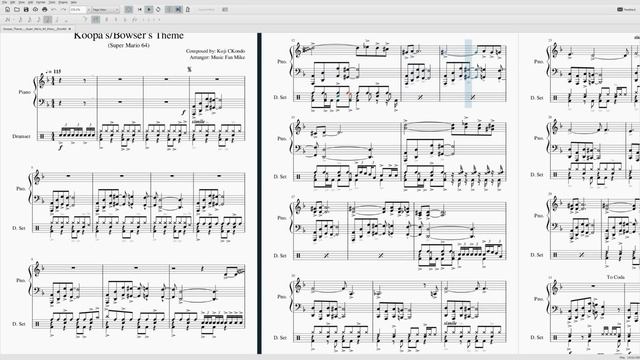Switch to voice 3
Screen dimensions: 640x360
(x=154, y=19)
